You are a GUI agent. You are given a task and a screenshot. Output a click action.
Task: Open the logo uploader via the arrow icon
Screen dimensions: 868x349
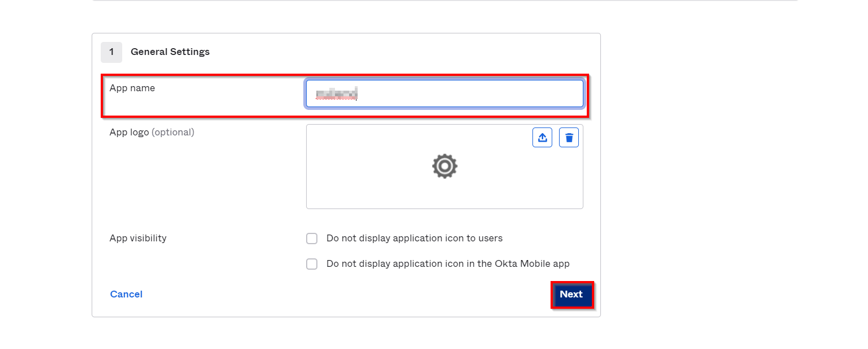coord(542,137)
